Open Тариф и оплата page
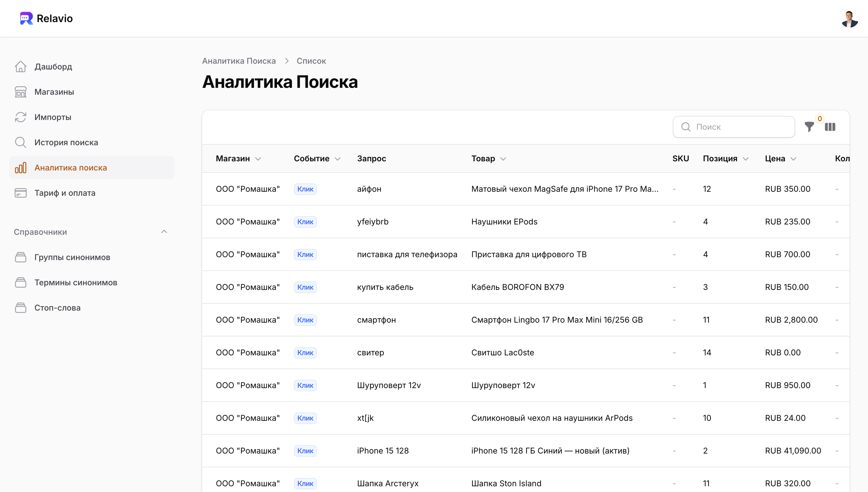This screenshot has width=868, height=492. coord(92,193)
